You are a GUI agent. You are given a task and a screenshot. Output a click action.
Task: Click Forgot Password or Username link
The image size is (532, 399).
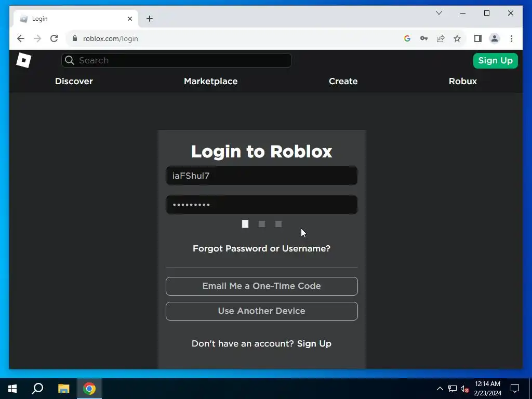tap(262, 248)
